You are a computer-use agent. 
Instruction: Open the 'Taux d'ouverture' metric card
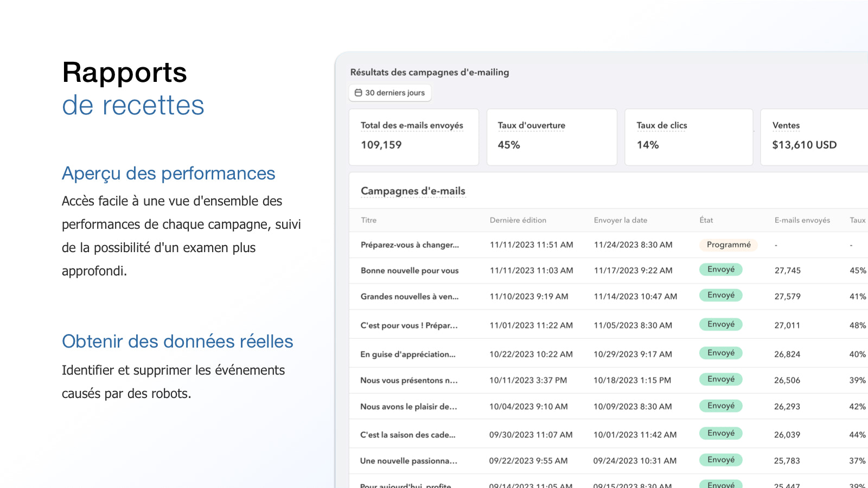click(x=552, y=137)
